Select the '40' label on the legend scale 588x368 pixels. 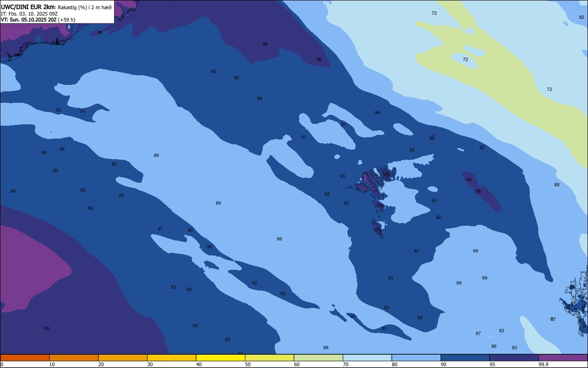click(199, 364)
